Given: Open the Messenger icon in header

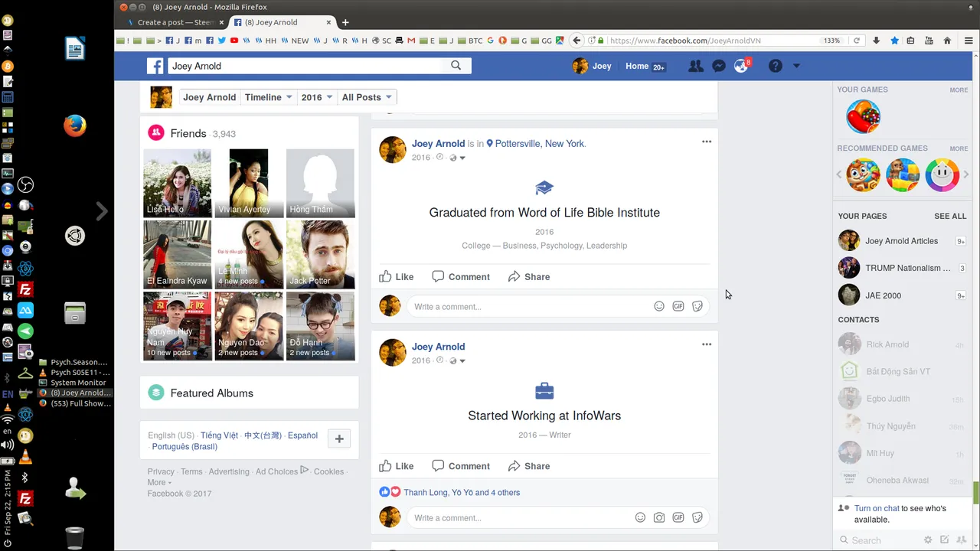Looking at the screenshot, I should 718,66.
